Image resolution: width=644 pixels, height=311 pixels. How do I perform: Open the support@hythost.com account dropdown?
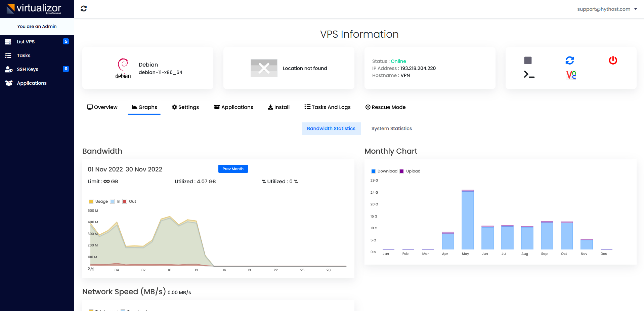tap(607, 9)
